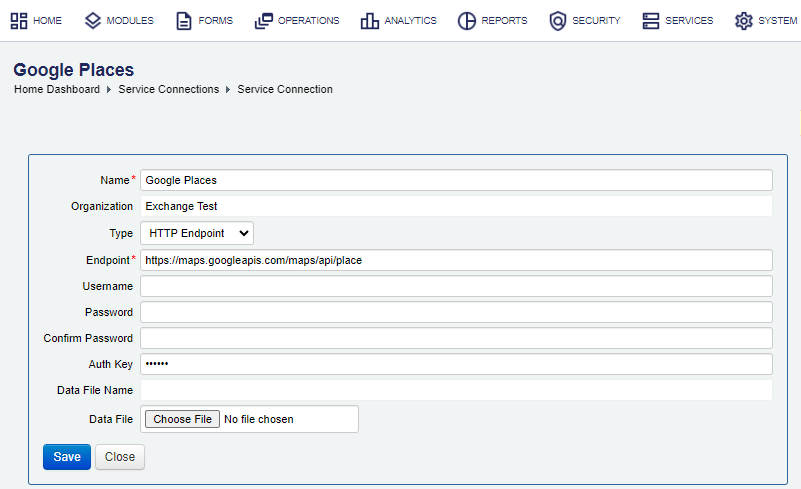Open the OPERATIONS menu label

coord(309,20)
